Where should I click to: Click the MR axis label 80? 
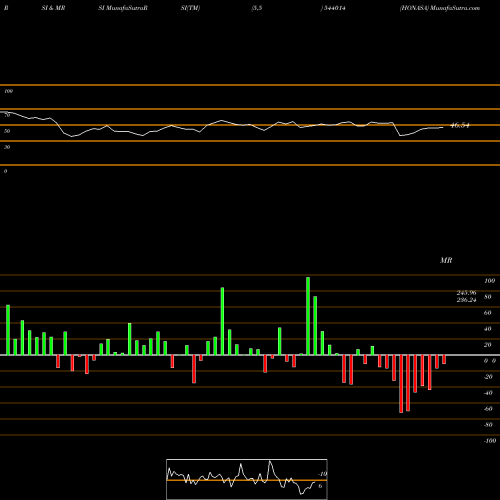pos(488,297)
